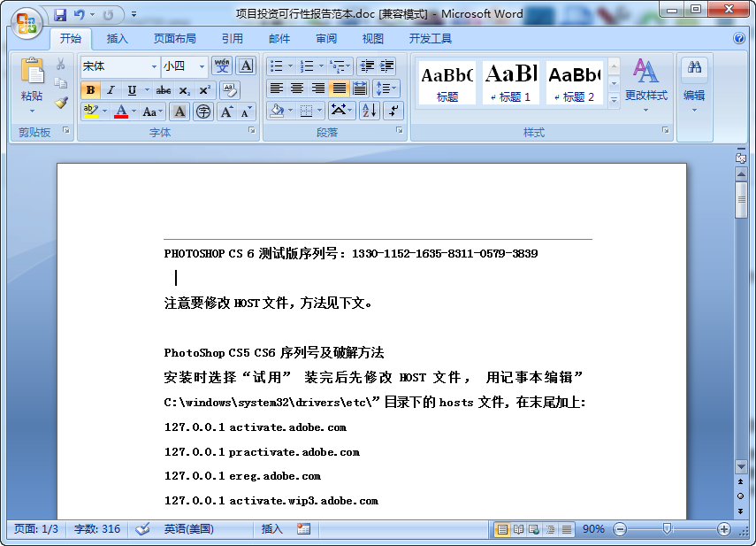Toggle italic formatting
Image resolution: width=756 pixels, height=546 pixels.
tap(111, 90)
